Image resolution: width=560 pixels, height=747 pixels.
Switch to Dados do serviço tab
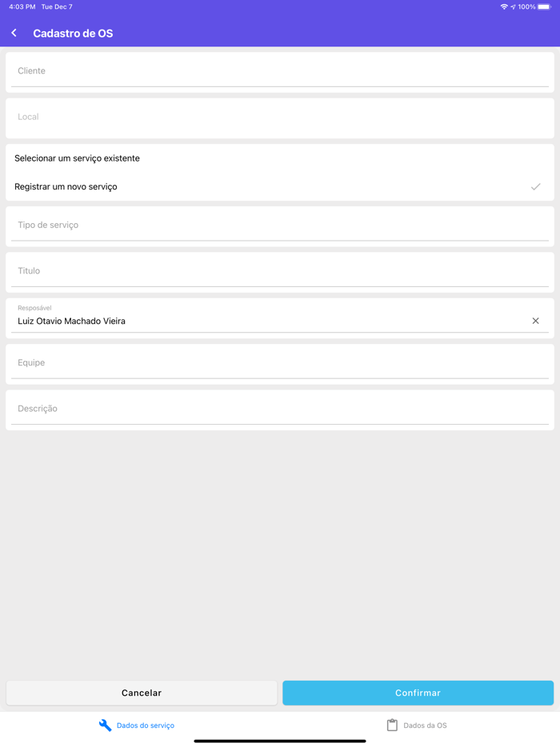[145, 725]
